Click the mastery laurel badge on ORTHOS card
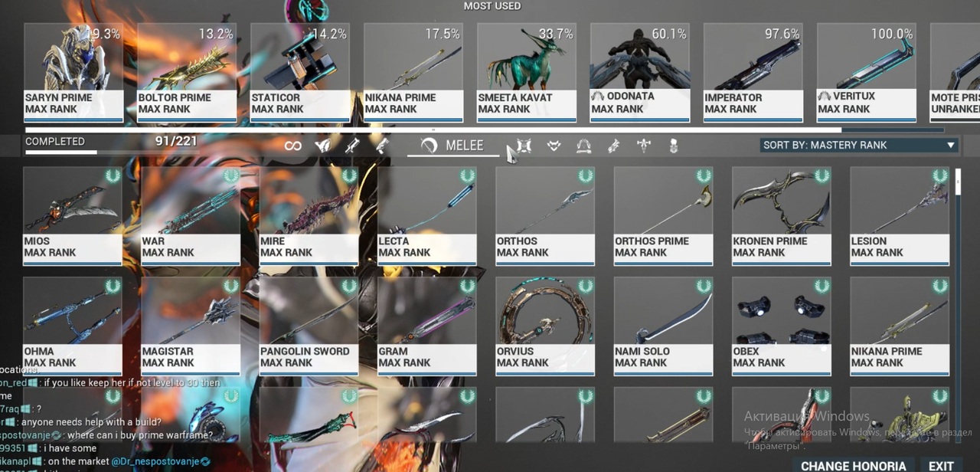Screen dimensions: 980x472 pyautogui.click(x=586, y=176)
